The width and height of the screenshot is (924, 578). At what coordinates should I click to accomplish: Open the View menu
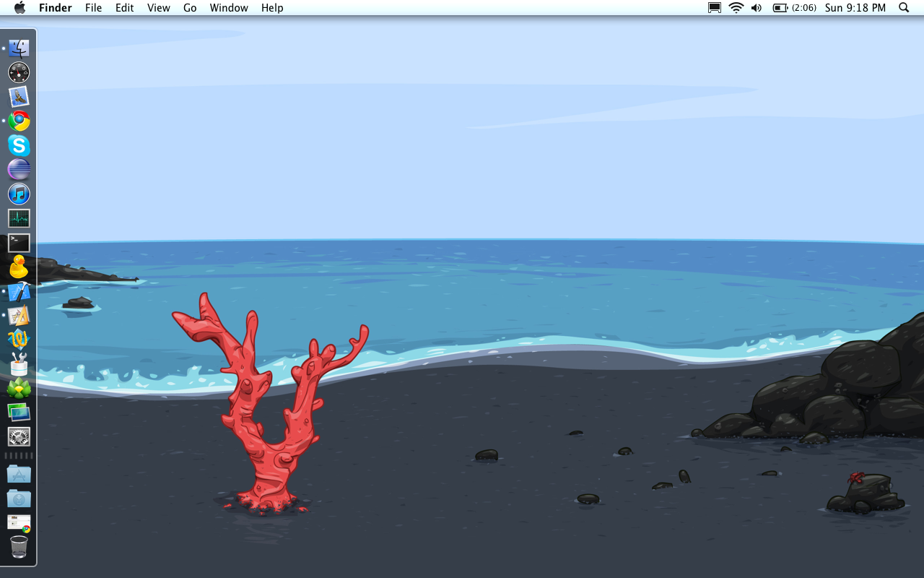pos(159,8)
